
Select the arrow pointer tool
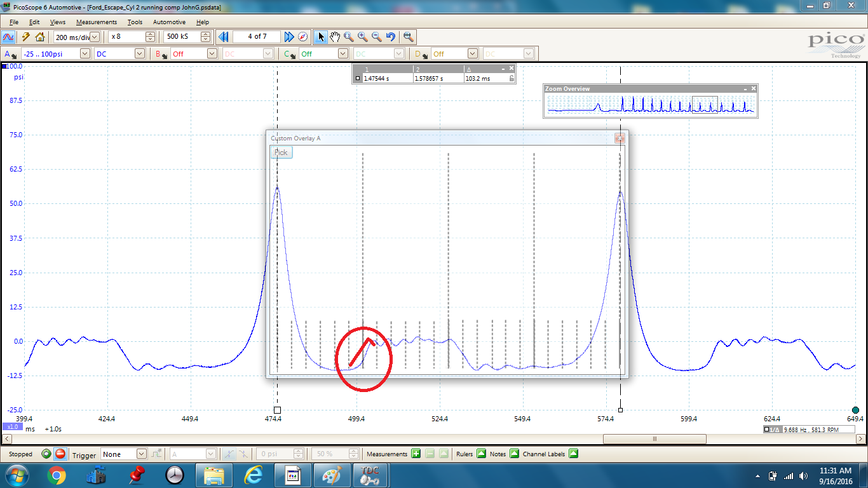322,37
